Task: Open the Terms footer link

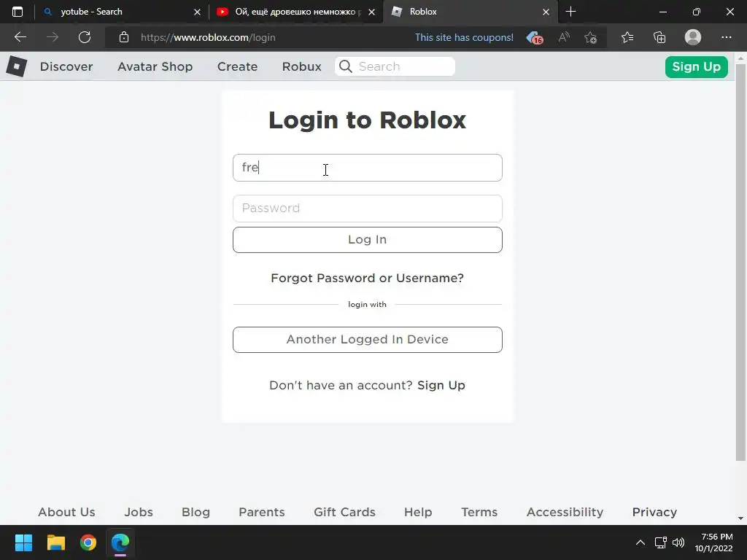Action: 479,512
